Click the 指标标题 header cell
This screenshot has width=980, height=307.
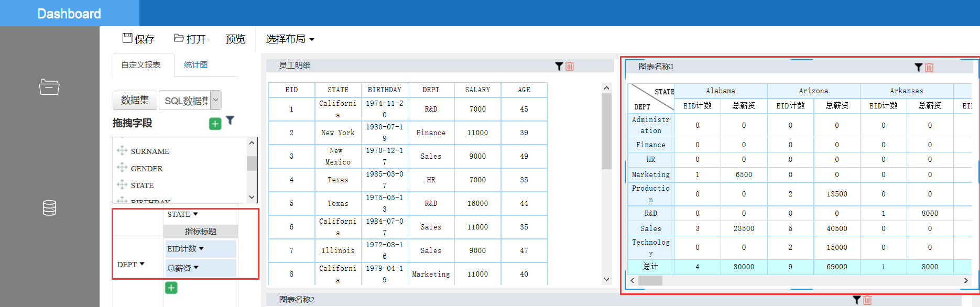tap(201, 231)
